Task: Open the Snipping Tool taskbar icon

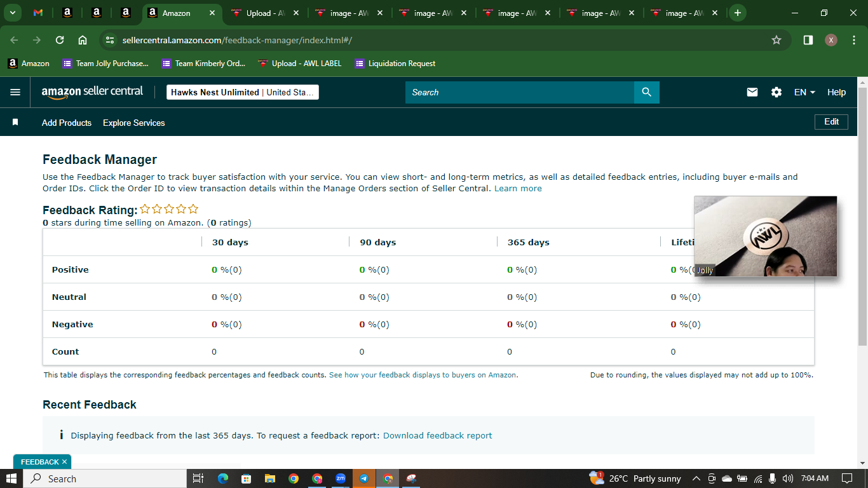Action: [411, 478]
